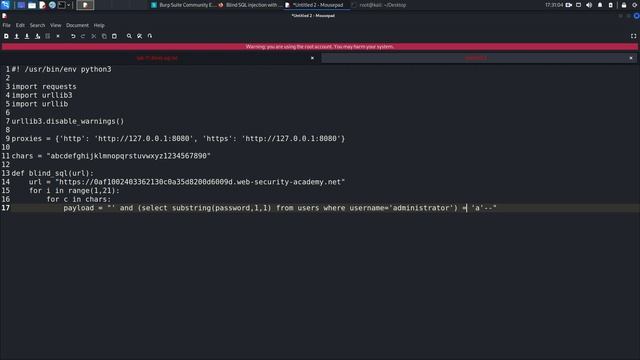Launch the web browser from the panel
This screenshot has width=640, height=360.
coord(52,5)
